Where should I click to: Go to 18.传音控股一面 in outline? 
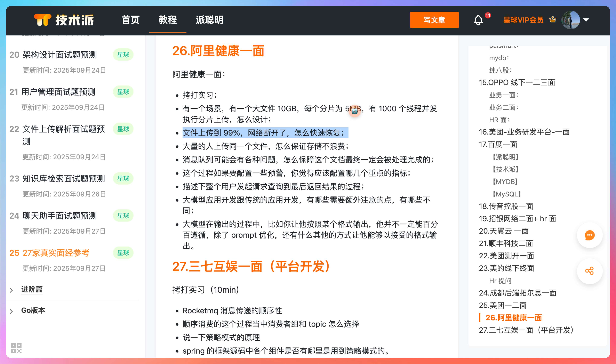click(506, 206)
